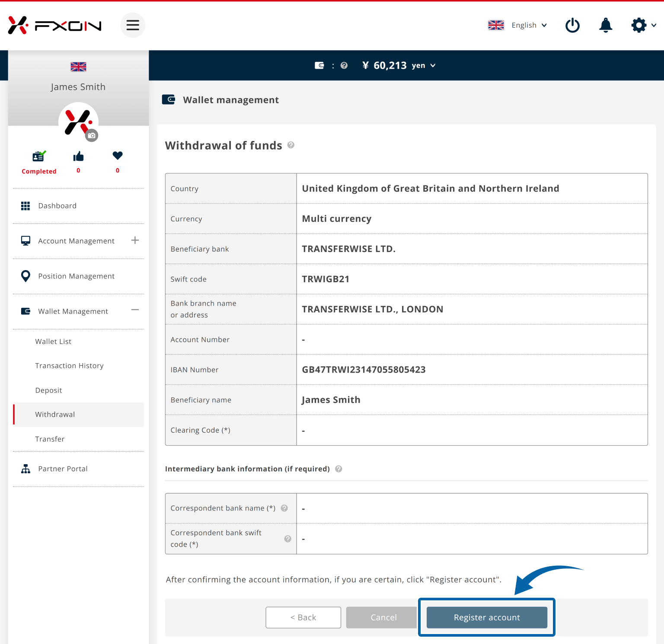Click the Multi currency value
The image size is (664, 644).
[336, 219]
